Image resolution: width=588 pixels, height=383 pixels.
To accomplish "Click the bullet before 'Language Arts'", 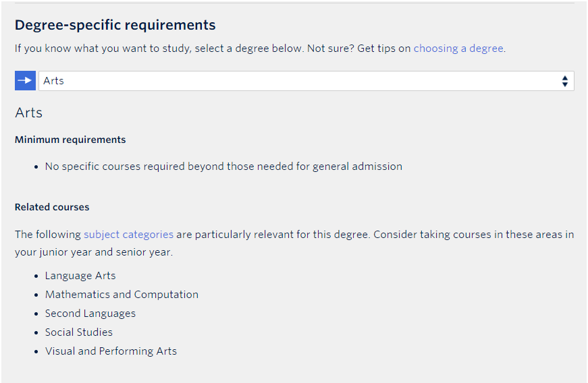I will 36,276.
